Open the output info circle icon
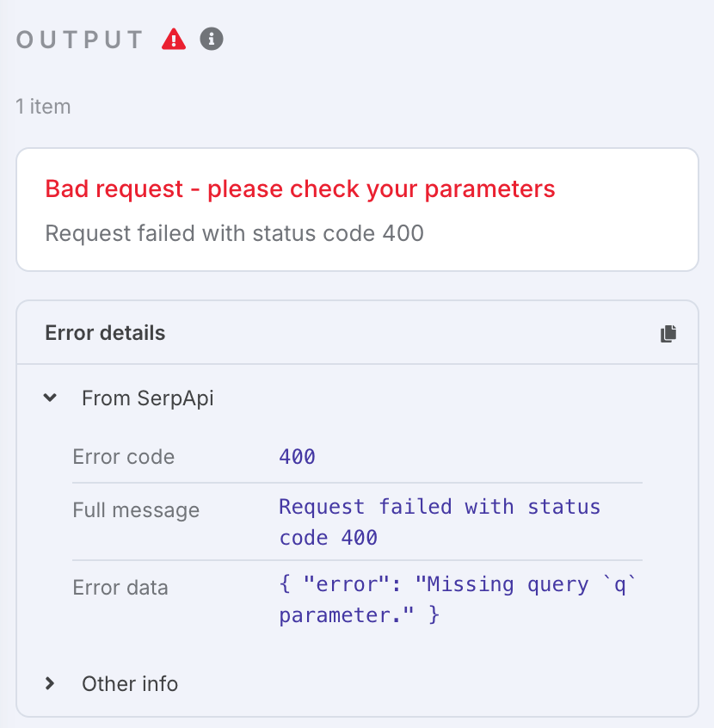The height and width of the screenshot is (728, 714). 212,39
